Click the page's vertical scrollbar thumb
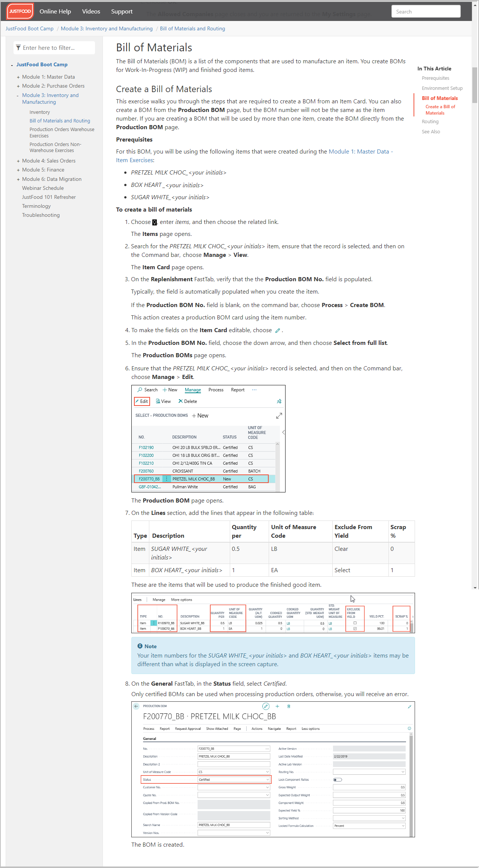Screen dimensions: 479x868 [475, 85]
